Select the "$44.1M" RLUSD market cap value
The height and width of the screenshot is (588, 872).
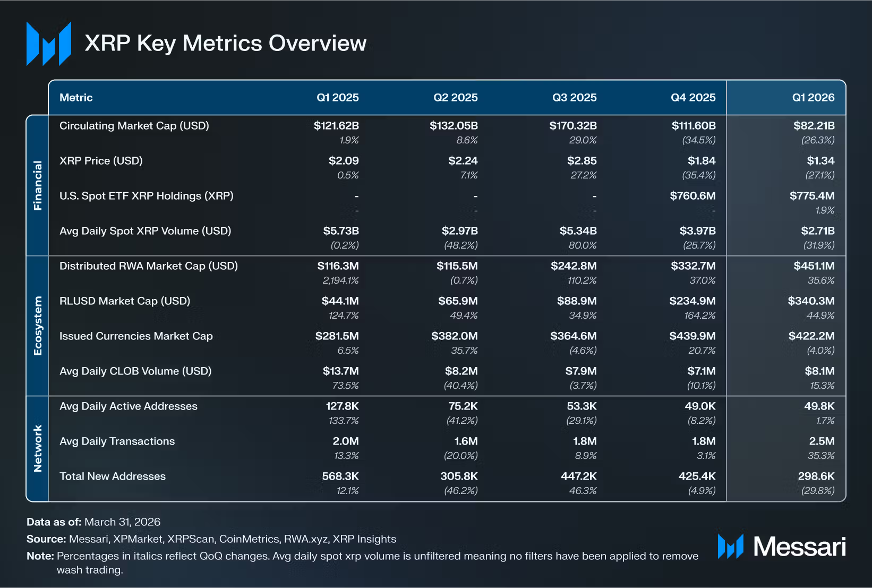[340, 301]
